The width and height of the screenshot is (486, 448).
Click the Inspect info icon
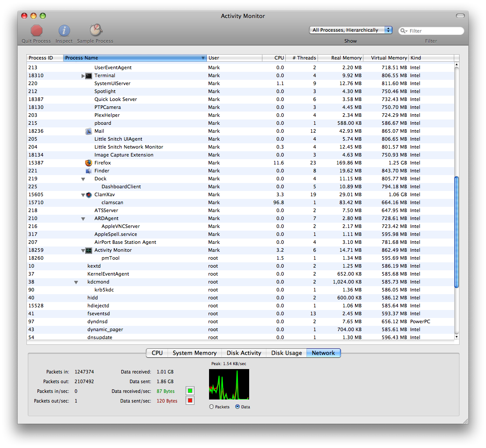click(x=64, y=31)
